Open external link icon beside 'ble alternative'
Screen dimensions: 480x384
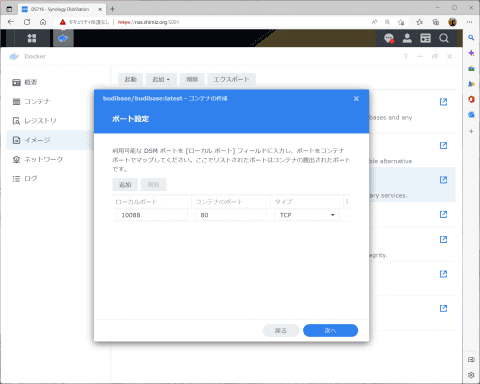pos(443,145)
